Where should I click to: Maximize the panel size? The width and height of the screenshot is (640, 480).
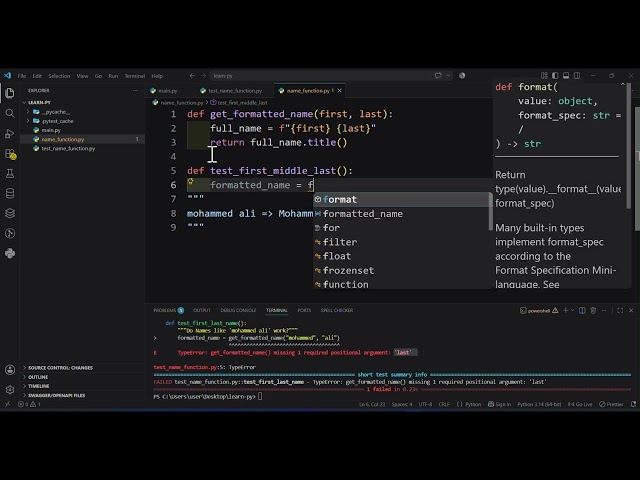[x=620, y=311]
